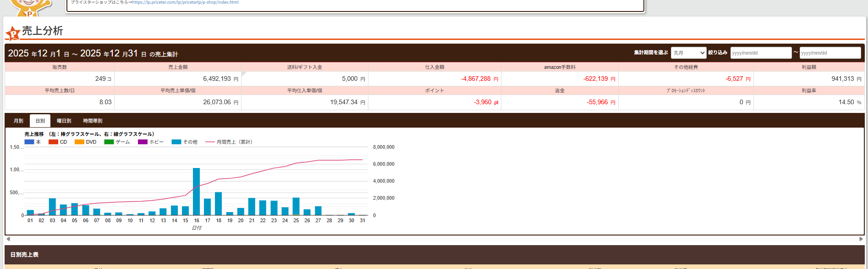Click the left scroll arrow below the chart
868x269 pixels.
(8, 239)
